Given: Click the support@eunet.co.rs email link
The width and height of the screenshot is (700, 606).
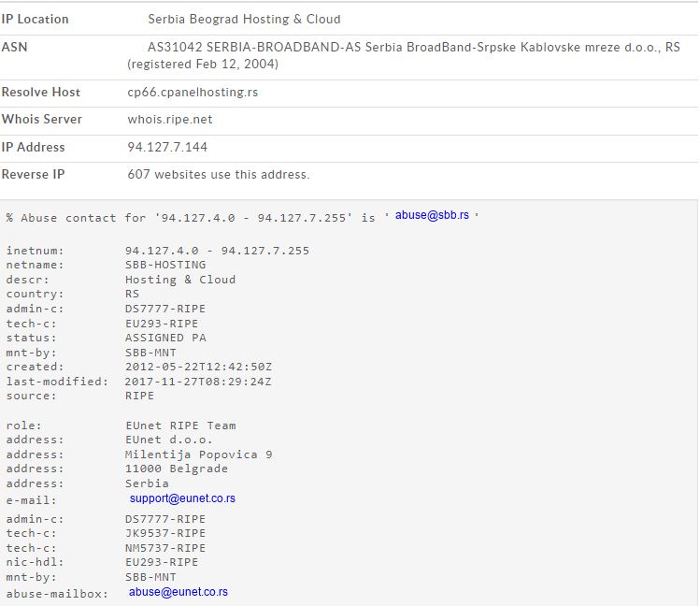Looking at the screenshot, I should point(182,498).
